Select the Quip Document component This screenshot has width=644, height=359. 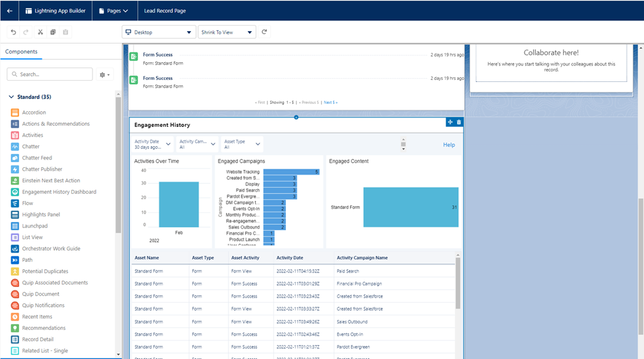click(41, 294)
